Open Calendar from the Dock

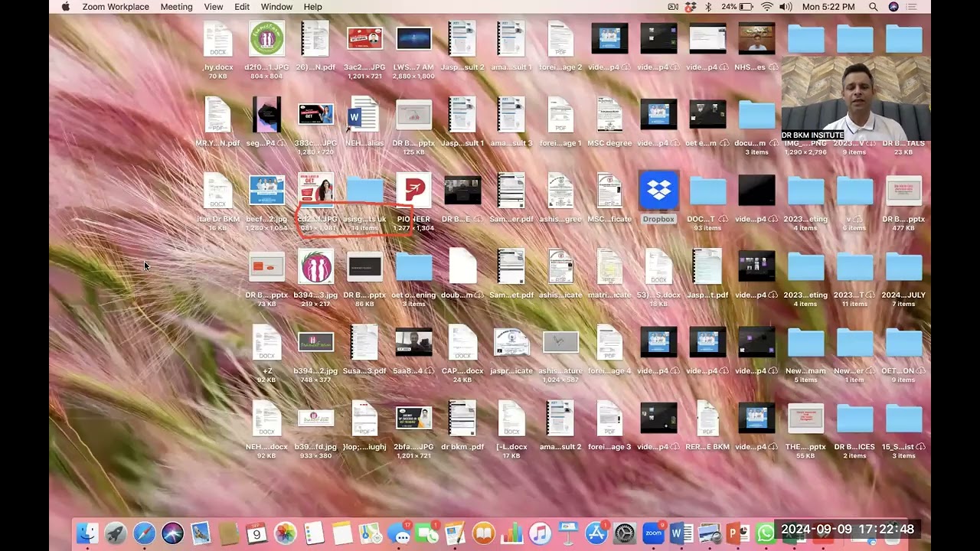[x=257, y=533]
